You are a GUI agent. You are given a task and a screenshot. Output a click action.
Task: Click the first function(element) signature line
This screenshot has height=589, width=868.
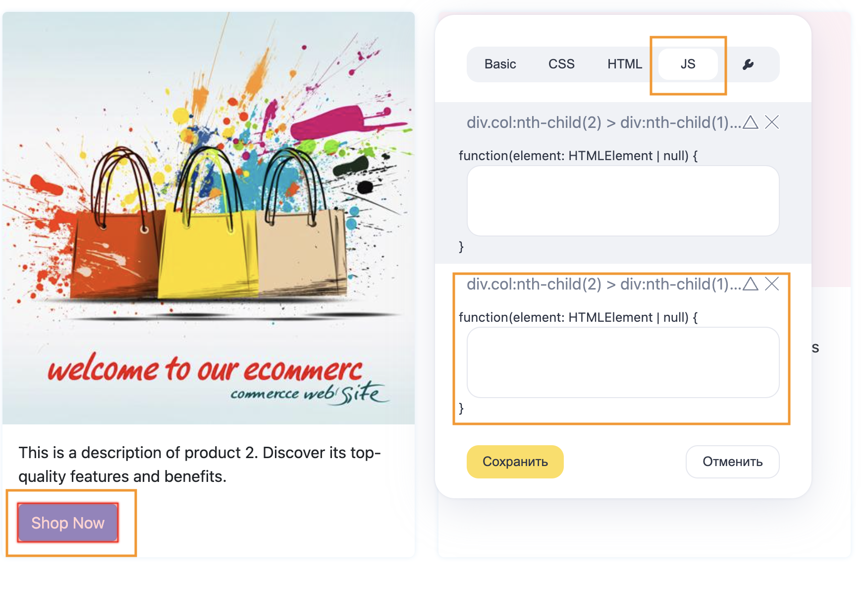(578, 156)
